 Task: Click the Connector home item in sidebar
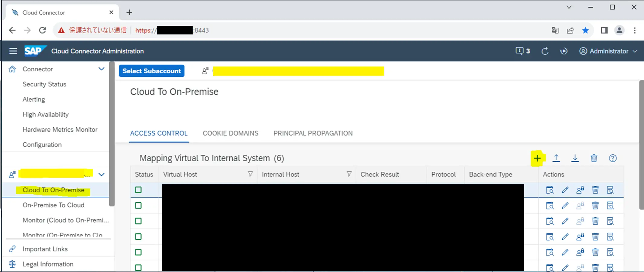(38, 69)
